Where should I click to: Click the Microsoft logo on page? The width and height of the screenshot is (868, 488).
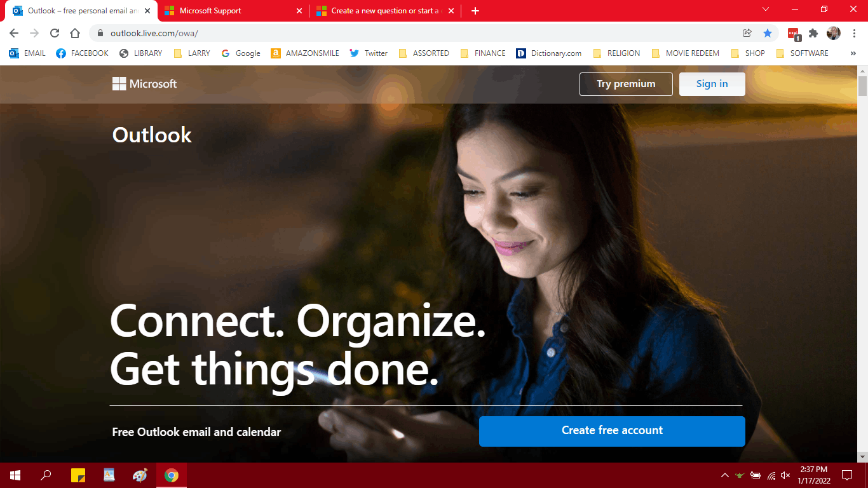click(144, 84)
